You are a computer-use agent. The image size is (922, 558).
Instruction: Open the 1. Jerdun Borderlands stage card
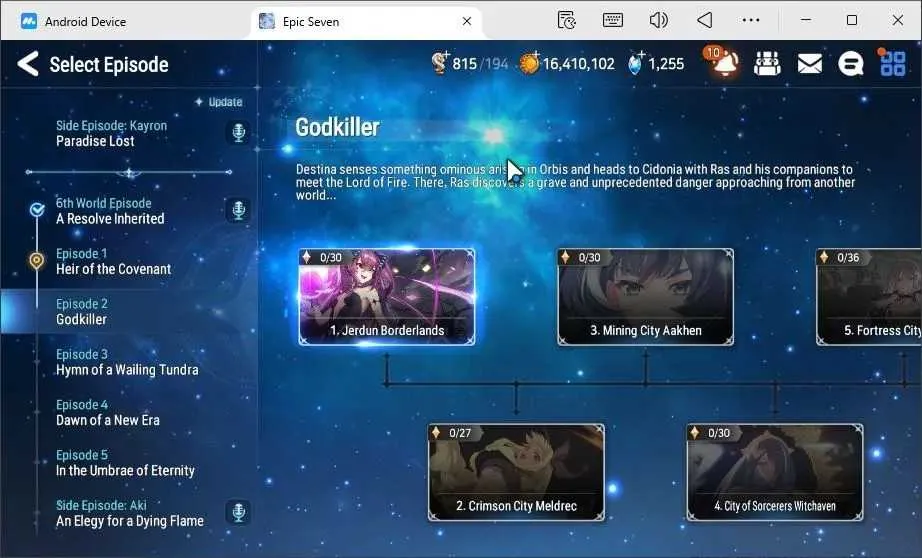[x=387, y=297]
